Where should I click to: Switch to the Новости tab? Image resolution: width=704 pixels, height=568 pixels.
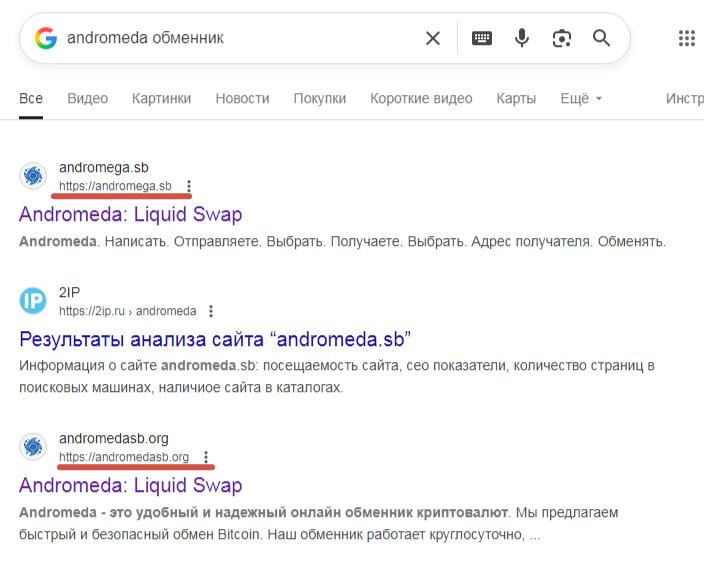242,98
